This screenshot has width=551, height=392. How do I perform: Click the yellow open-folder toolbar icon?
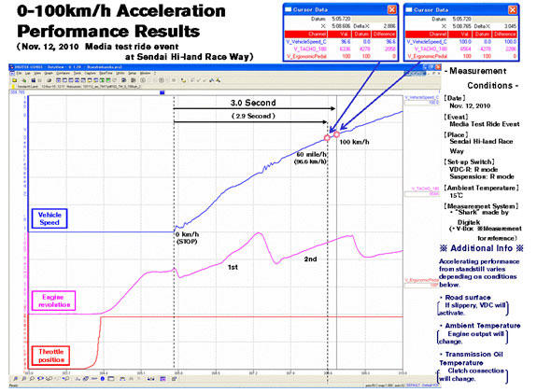14,80
